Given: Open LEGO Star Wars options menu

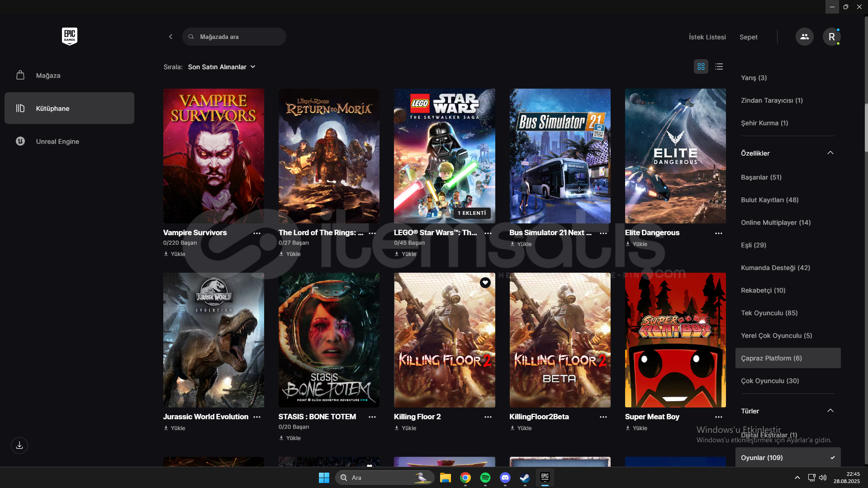Looking at the screenshot, I should tap(488, 233).
